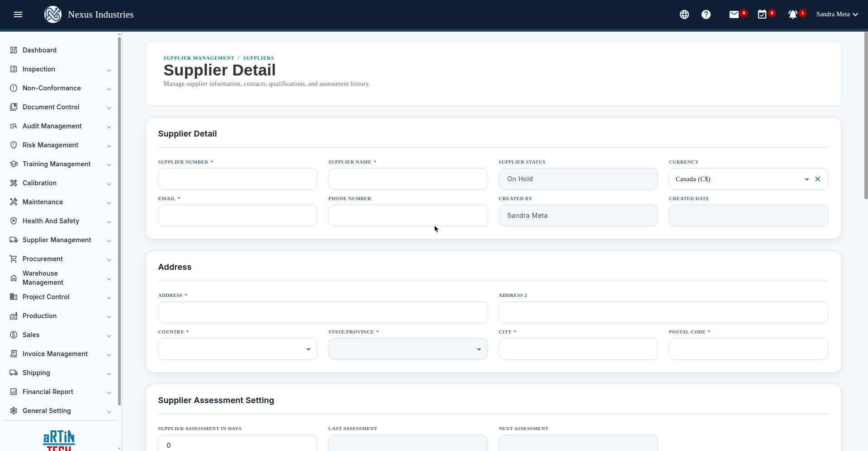Open the mail messages icon
The height and width of the screenshot is (451, 868).
pos(734,14)
